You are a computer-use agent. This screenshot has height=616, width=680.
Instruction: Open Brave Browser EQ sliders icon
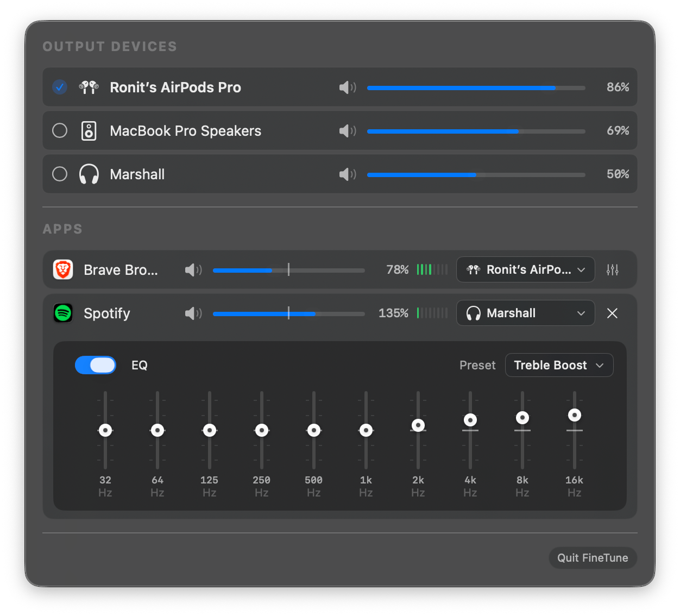[613, 270]
